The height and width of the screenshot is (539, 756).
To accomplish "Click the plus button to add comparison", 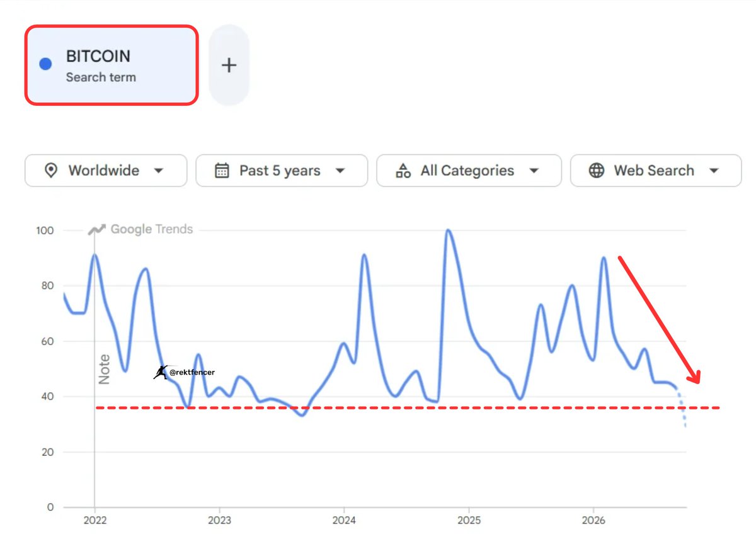I will pos(229,65).
